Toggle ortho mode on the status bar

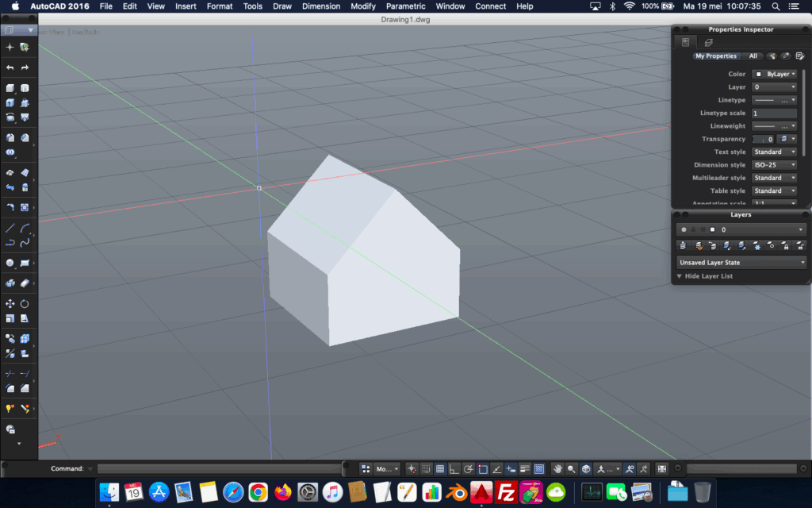coord(452,468)
